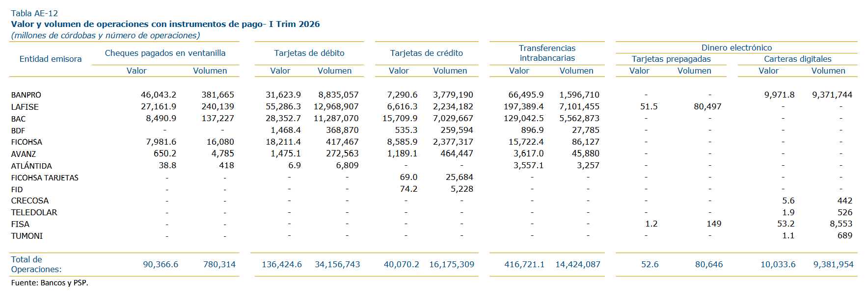Click LAFISE debit volume 12,968,907
The width and height of the screenshot is (868, 304).
(336, 106)
